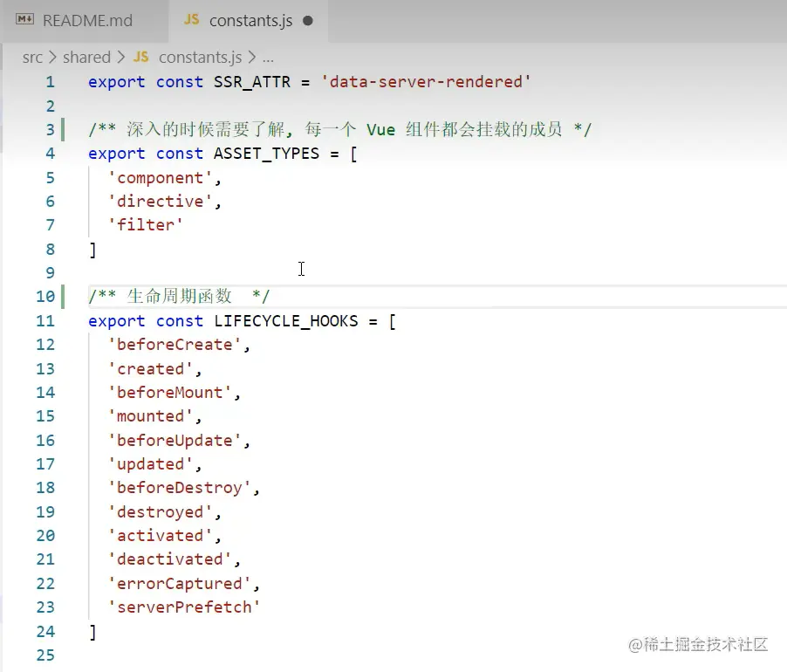
Task: Click the 'errorCaptured' string
Action: click(179, 583)
